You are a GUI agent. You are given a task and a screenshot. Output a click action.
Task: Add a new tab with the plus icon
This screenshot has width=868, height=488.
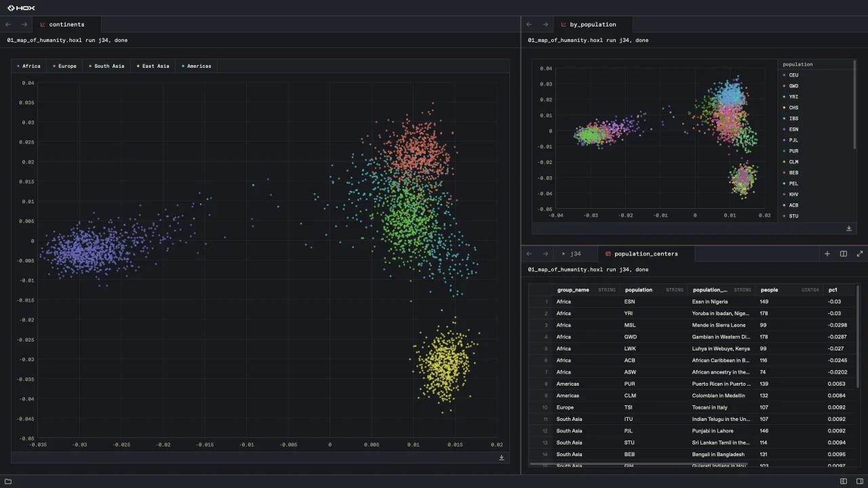(x=827, y=253)
